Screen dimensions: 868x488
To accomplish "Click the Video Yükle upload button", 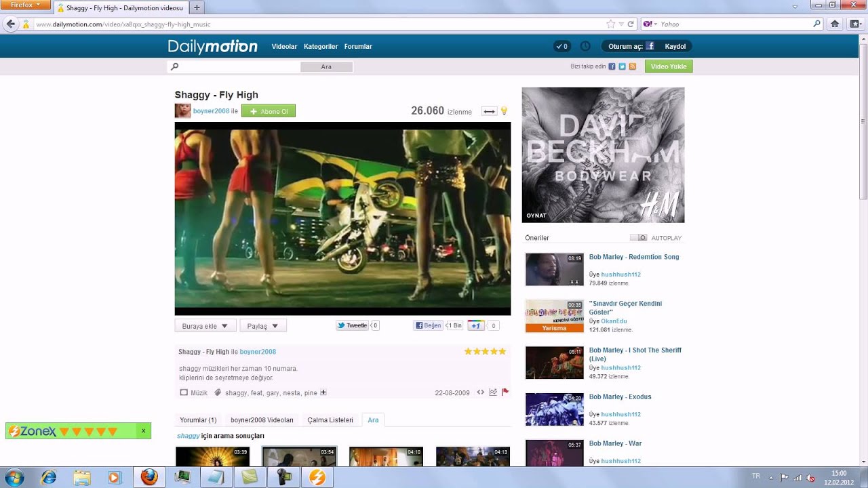I will [x=669, y=66].
